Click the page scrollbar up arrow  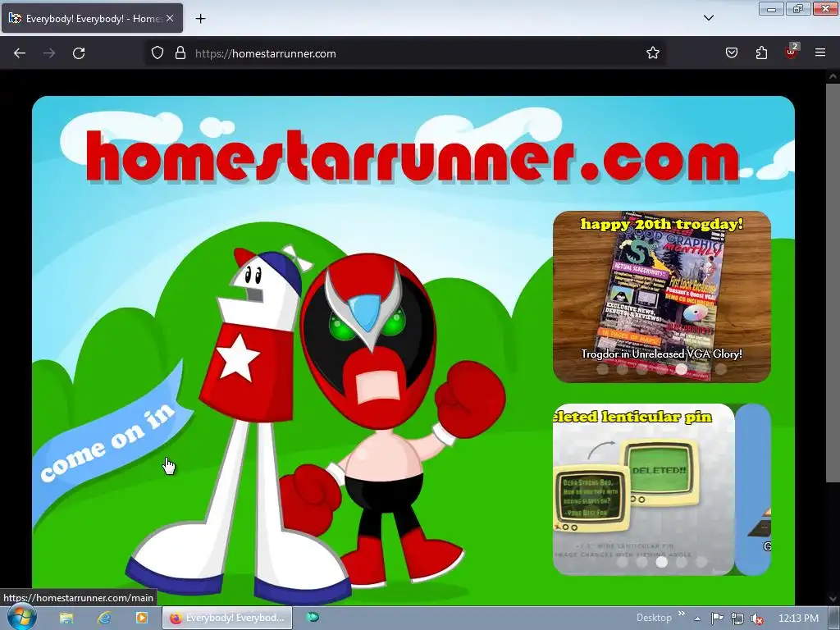tap(833, 76)
